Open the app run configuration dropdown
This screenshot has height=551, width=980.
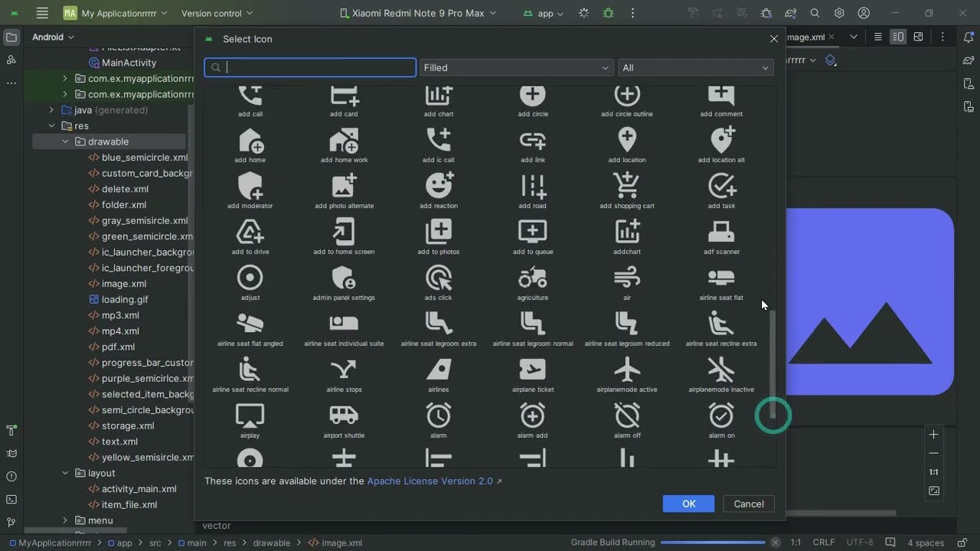(x=545, y=13)
